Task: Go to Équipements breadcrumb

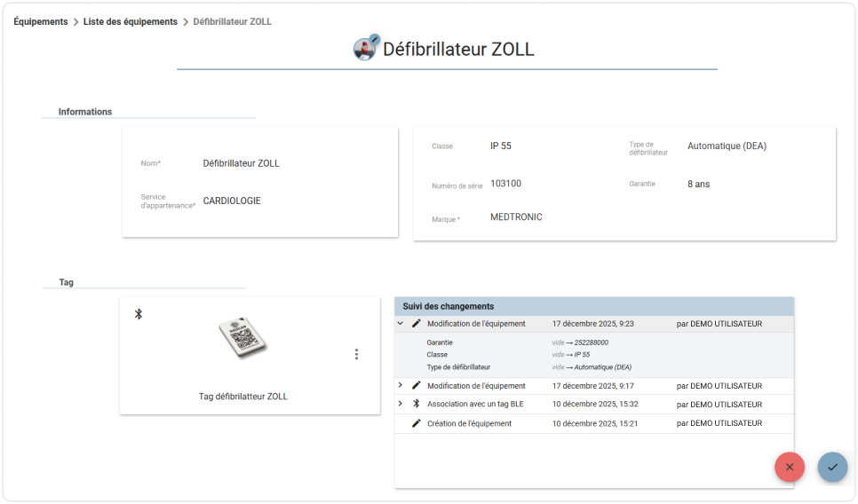Action: click(x=41, y=21)
